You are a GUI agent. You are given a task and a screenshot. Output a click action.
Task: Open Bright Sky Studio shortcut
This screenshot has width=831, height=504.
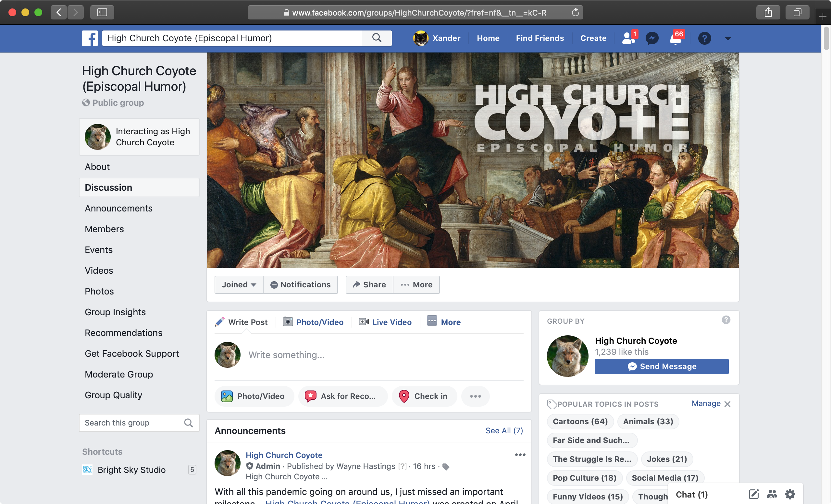(131, 470)
